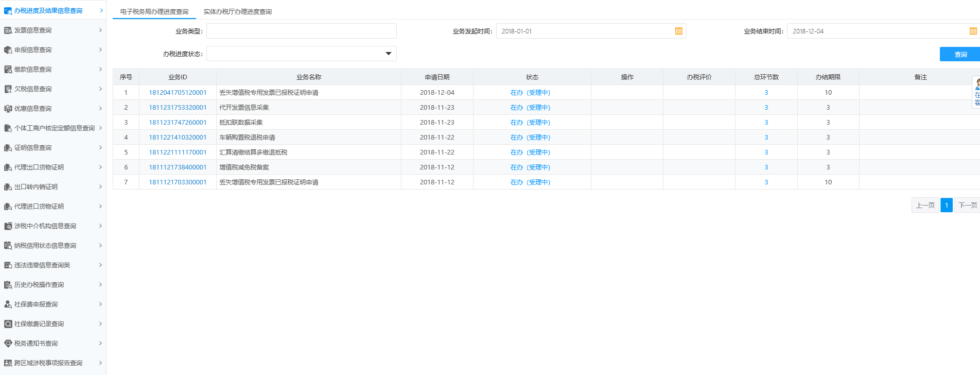980x375 pixels.
Task: Expand 证明信息查询 chevron arrow
Action: pos(100,148)
